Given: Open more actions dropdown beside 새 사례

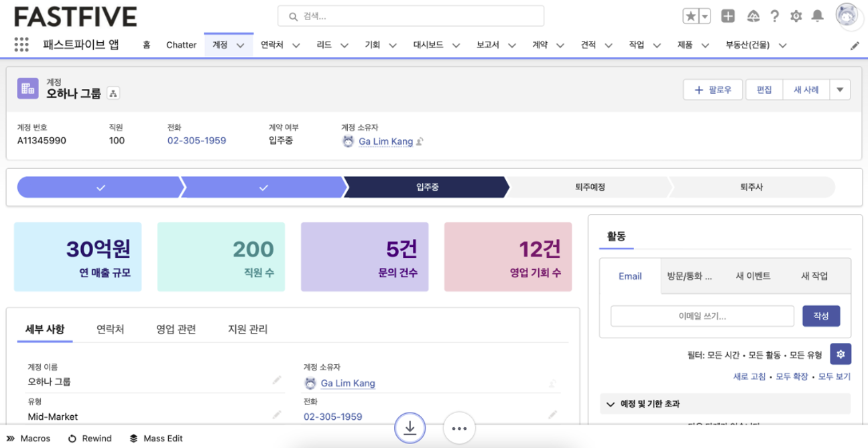Looking at the screenshot, I should click(x=840, y=90).
